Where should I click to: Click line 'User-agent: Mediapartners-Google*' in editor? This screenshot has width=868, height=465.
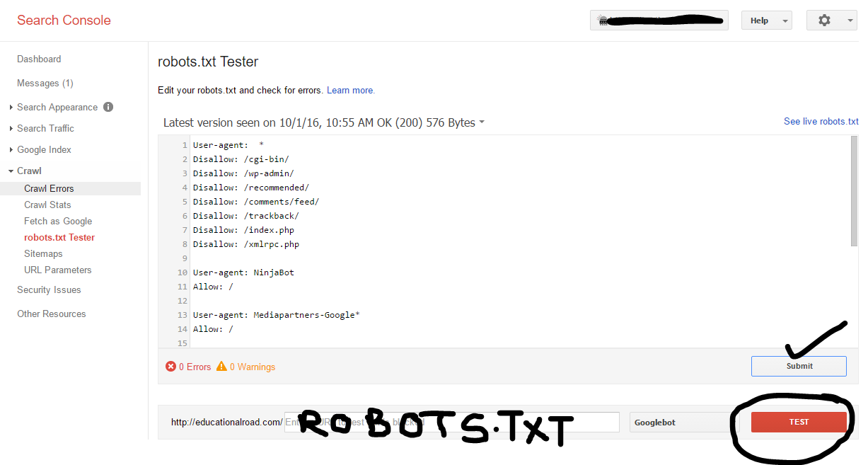(276, 315)
